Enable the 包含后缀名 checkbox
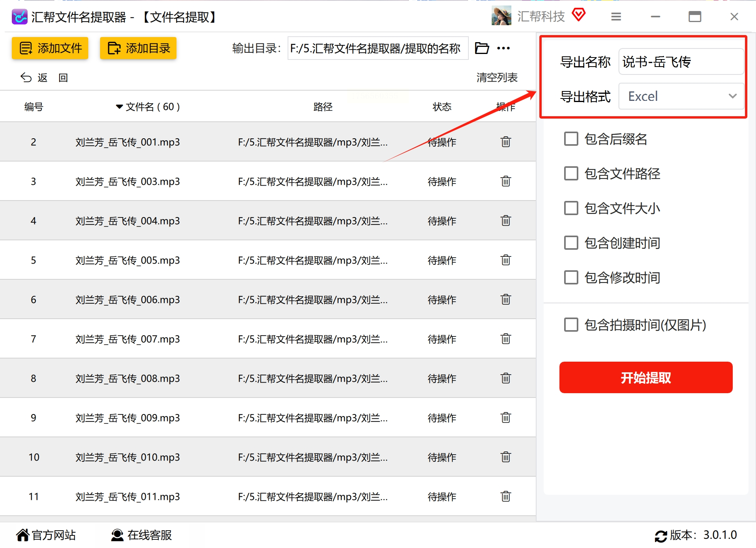 [x=571, y=139]
